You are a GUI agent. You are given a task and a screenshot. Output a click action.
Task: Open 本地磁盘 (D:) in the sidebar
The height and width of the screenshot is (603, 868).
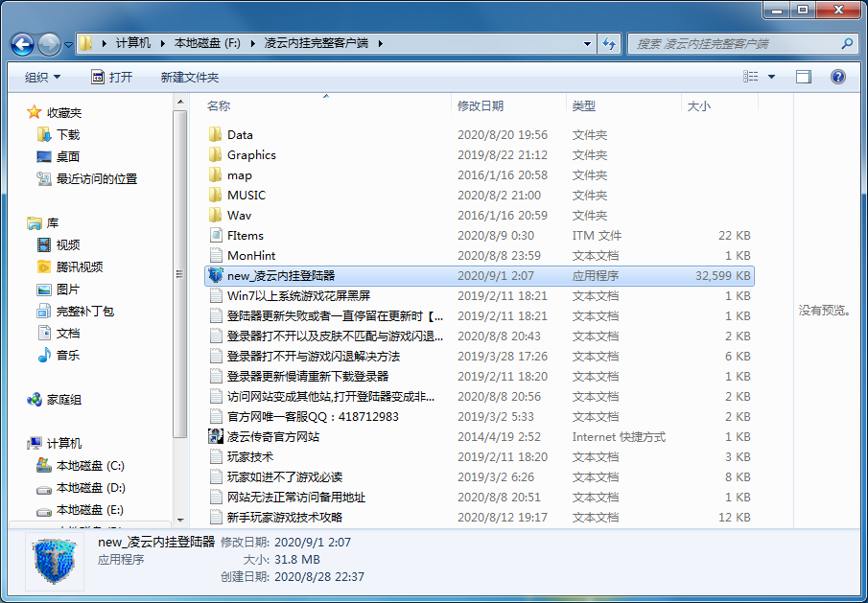coord(81,488)
